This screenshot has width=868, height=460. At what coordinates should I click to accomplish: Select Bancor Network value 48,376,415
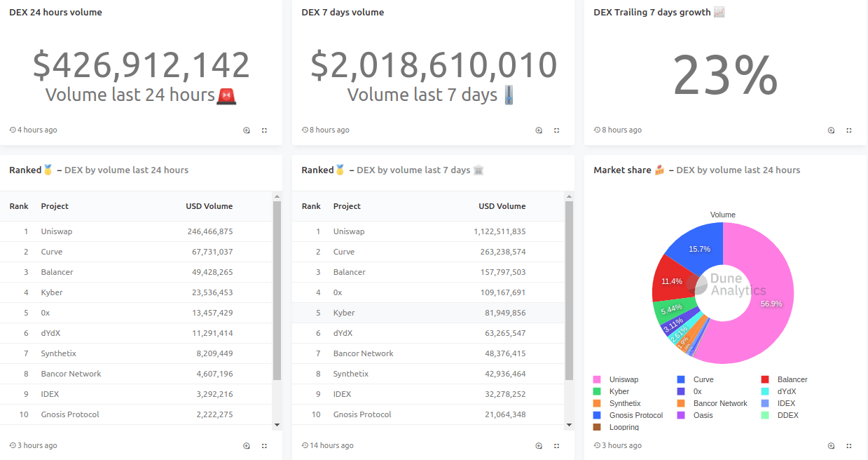[x=504, y=353]
